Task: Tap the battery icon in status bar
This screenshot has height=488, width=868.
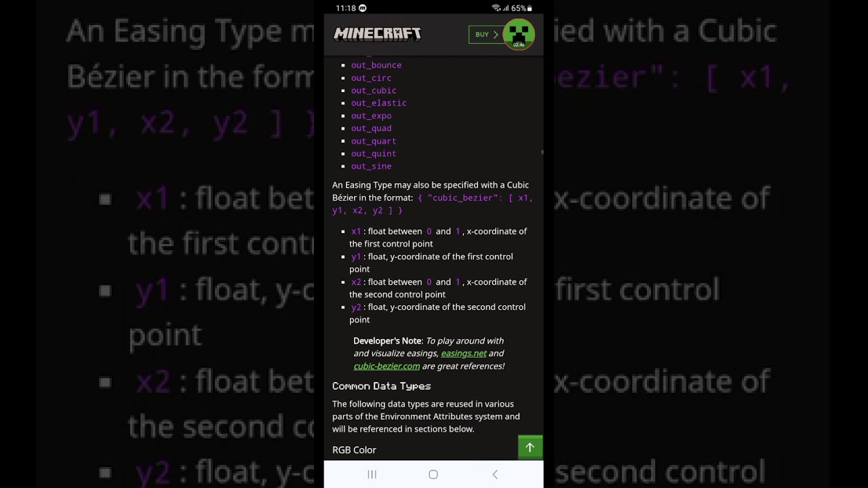Action: click(530, 8)
